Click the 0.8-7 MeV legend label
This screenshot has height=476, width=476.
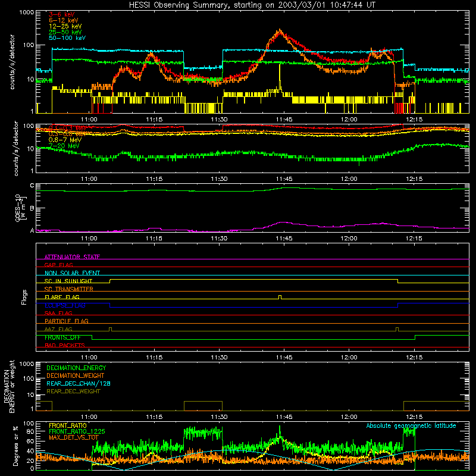click(65, 140)
